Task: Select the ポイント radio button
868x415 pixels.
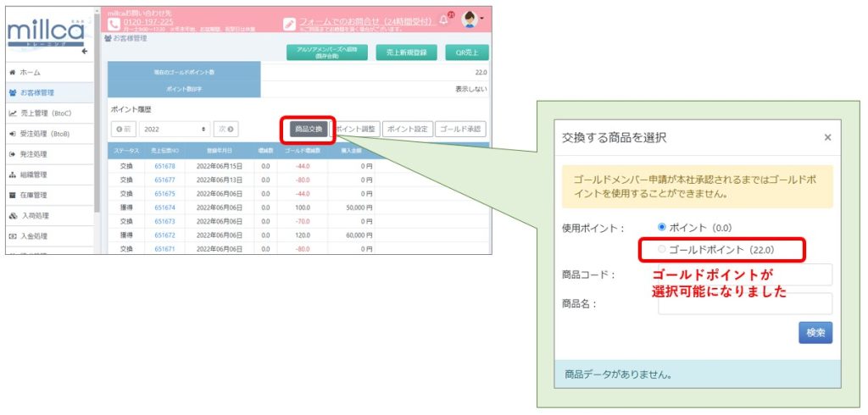Action: click(x=662, y=227)
